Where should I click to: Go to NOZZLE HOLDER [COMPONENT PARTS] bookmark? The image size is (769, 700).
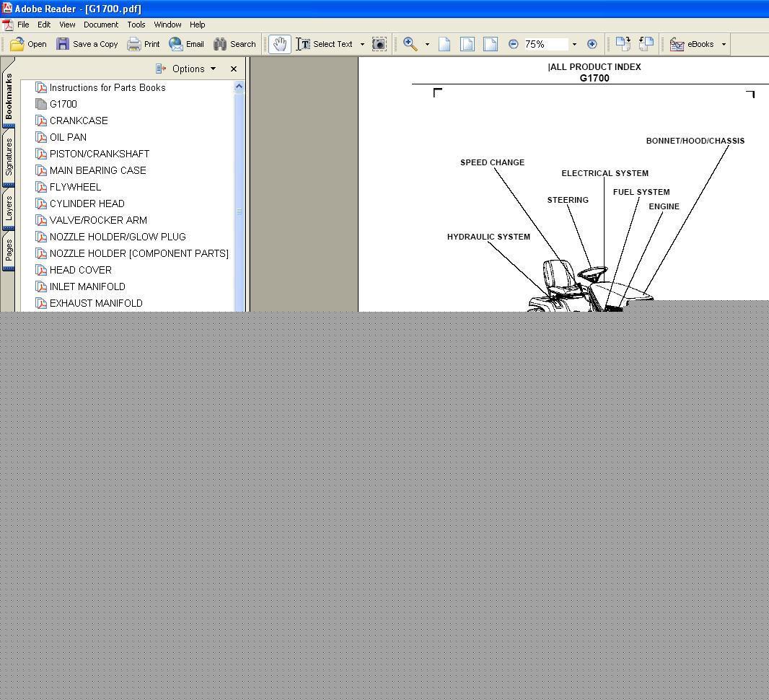139,253
